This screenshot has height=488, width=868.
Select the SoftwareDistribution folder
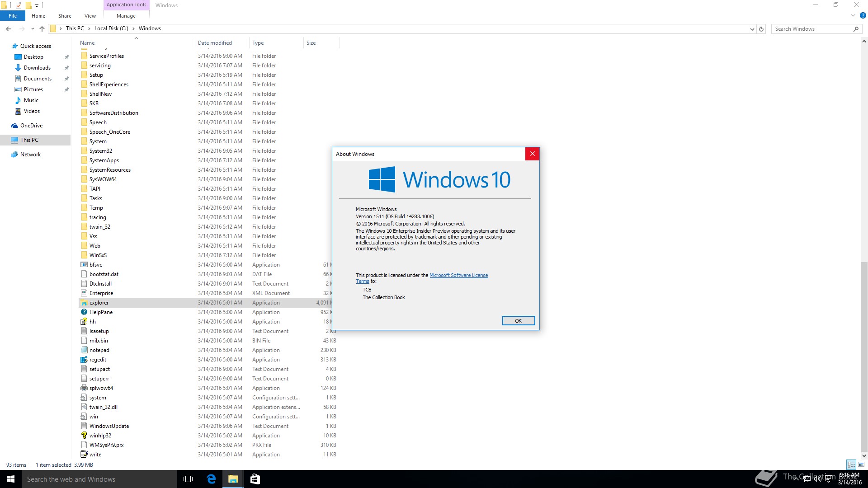[x=113, y=113]
